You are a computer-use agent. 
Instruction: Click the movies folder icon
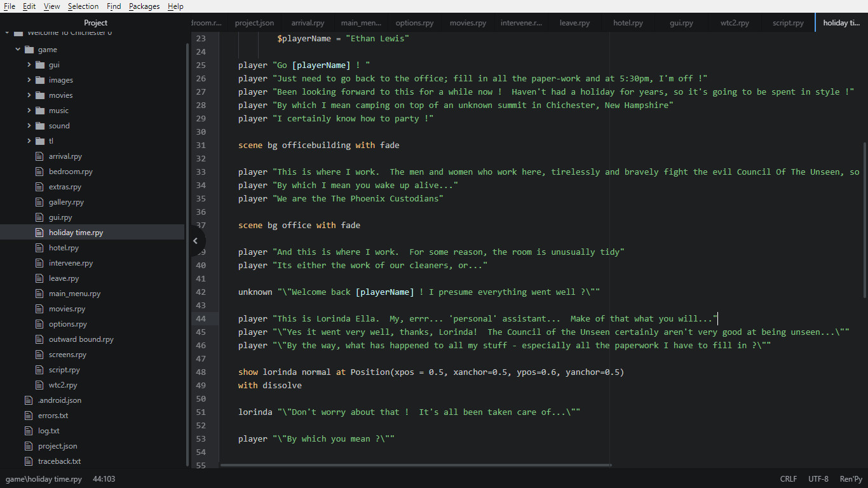coord(39,95)
